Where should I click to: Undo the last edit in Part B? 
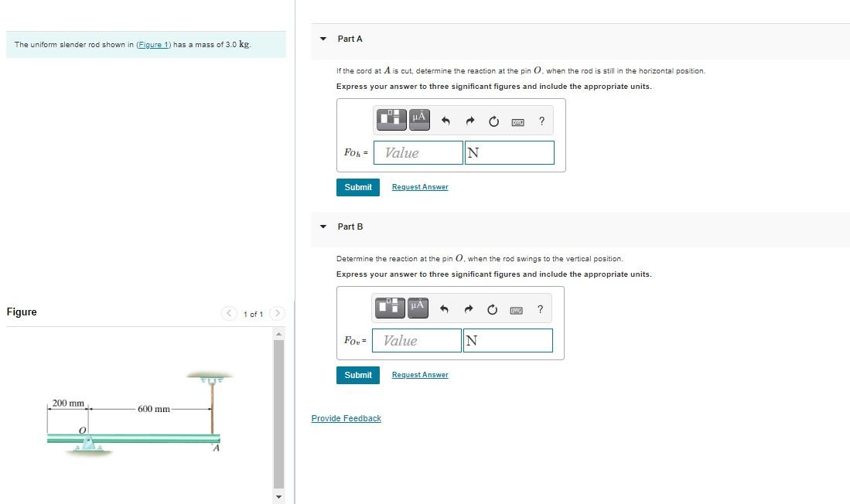click(x=444, y=309)
